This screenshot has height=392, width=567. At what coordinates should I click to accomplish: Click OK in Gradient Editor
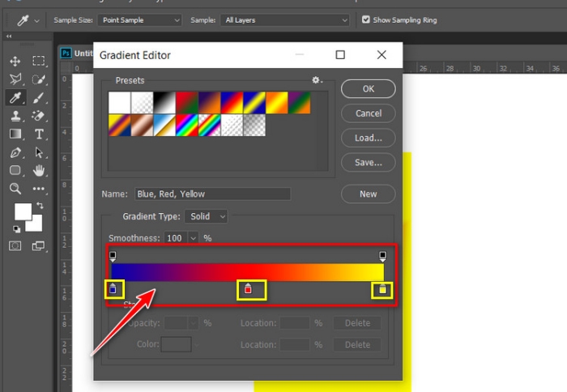click(x=368, y=89)
